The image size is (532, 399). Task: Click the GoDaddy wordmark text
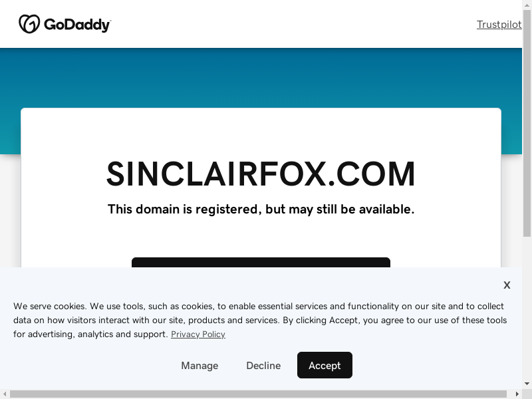(77, 25)
